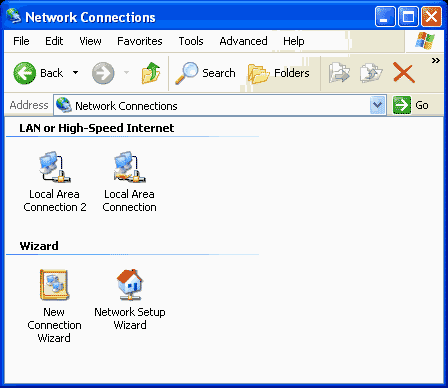Go up one folder level
Screen dimensions: 448x388
coord(151,73)
